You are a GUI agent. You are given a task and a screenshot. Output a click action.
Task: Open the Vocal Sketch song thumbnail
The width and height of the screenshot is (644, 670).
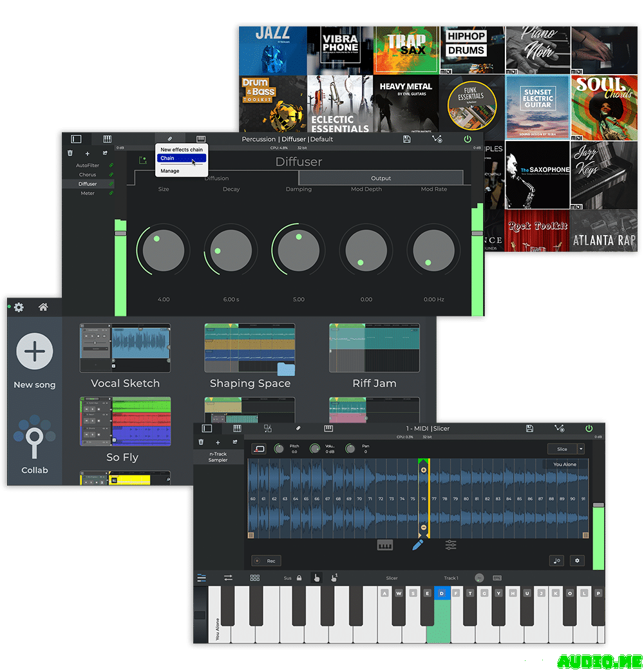click(125, 347)
